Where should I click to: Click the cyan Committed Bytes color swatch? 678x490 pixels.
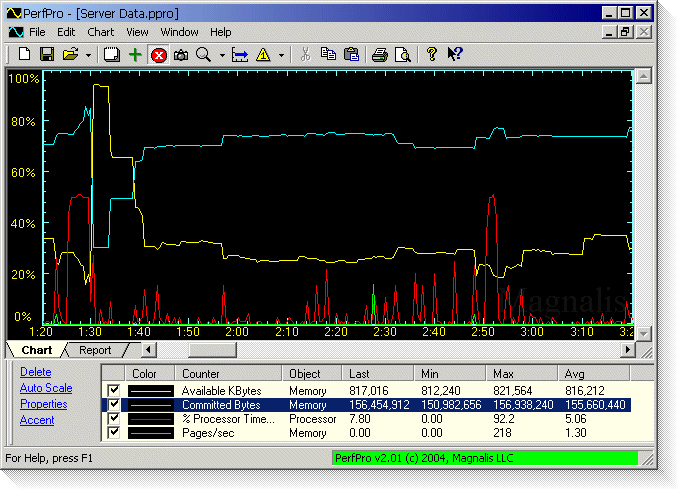151,405
